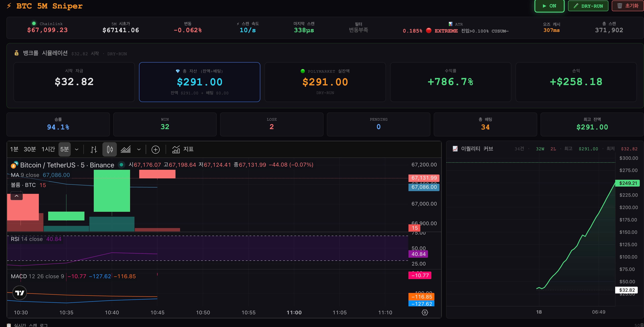Click the 초기화 reset button
The image size is (644, 327).
(x=628, y=6)
